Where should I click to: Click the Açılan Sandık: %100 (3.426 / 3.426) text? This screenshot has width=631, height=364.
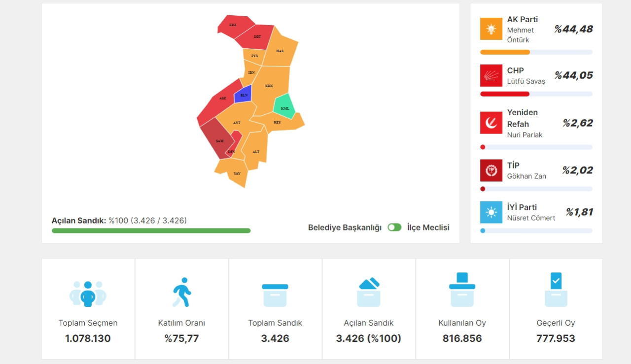[119, 221]
